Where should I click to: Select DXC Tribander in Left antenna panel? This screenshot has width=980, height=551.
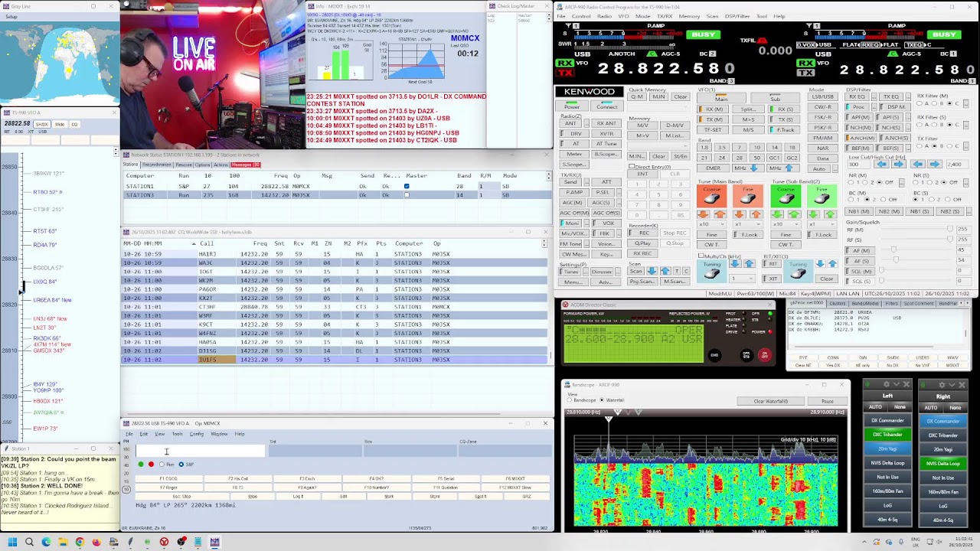[888, 435]
